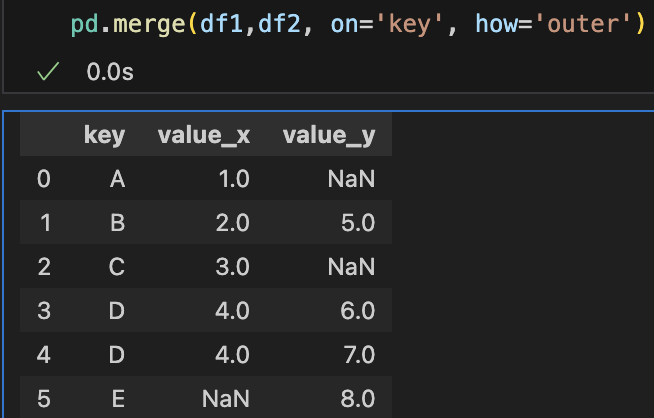Click value_x cell '3.0'
654x418 pixels.
(233, 267)
